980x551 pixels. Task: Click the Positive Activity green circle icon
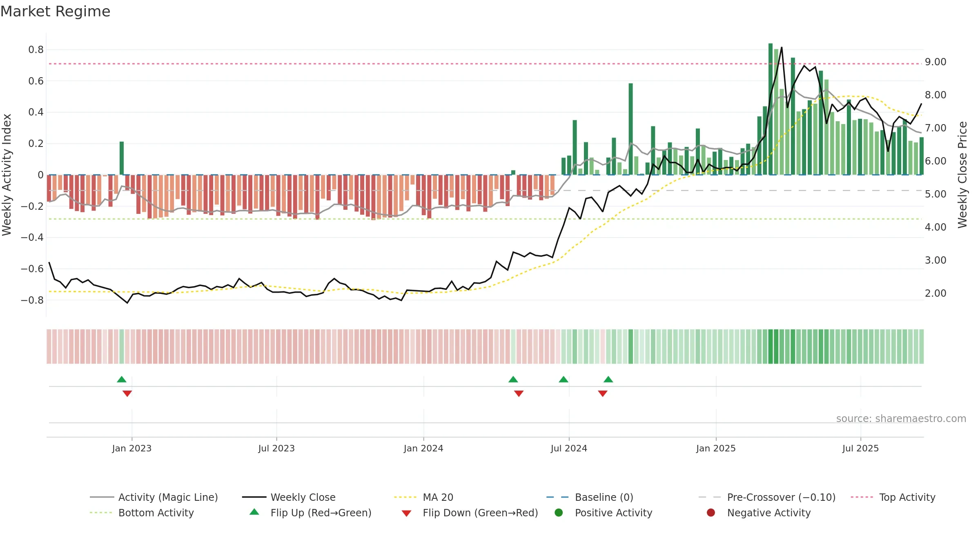[559, 512]
